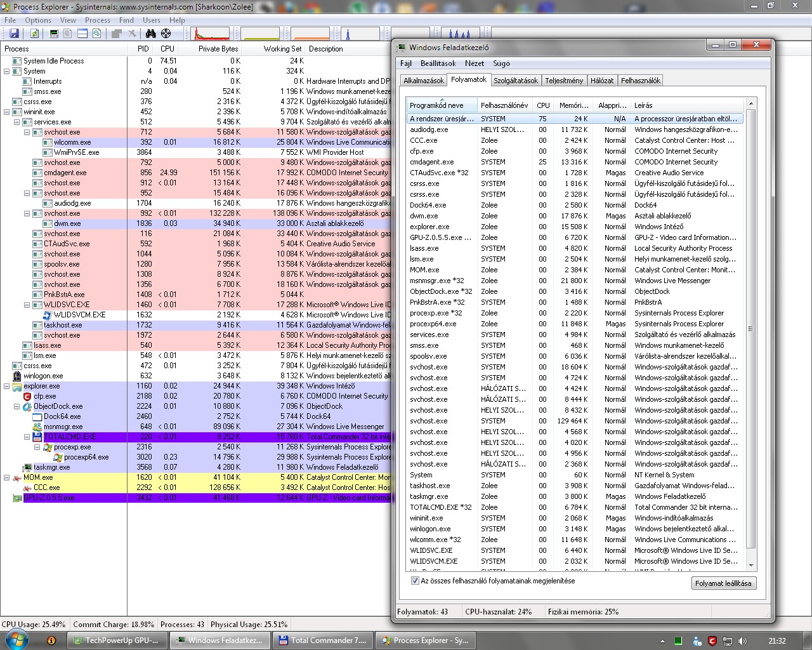Switch to the Hálózat tab
Viewport: 812px width, 650px height.
[x=602, y=81]
